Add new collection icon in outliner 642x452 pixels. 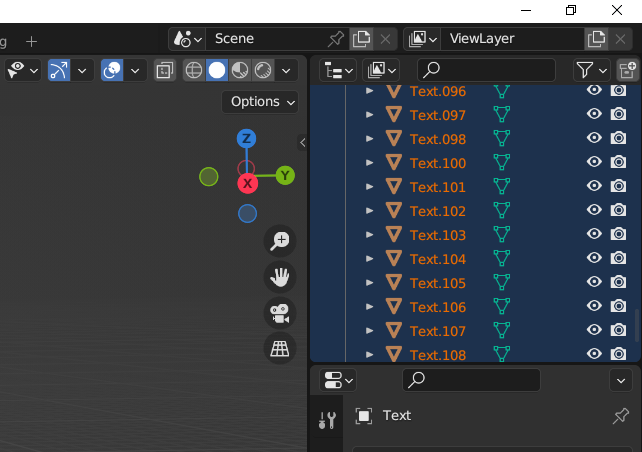coord(628,70)
